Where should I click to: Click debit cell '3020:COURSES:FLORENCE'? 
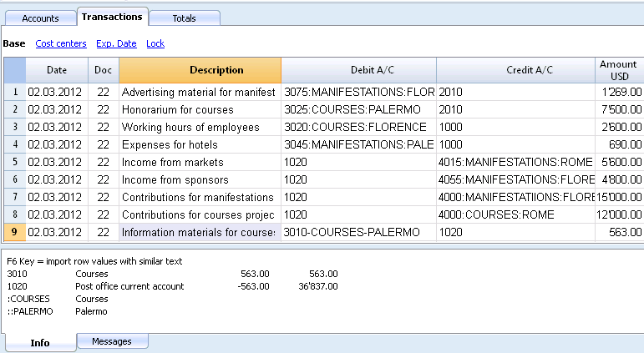pyautogui.click(x=358, y=127)
